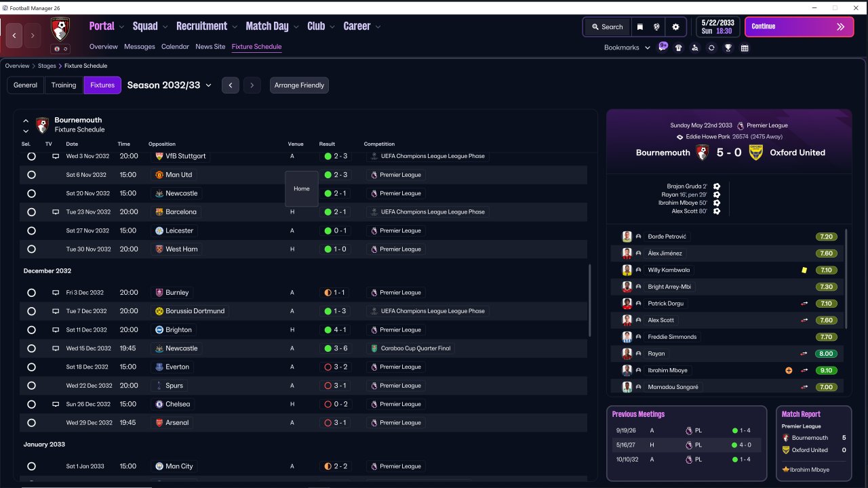Select the Barcelona fixture radio button
The width and height of the screenshot is (868, 488).
tap(31, 212)
